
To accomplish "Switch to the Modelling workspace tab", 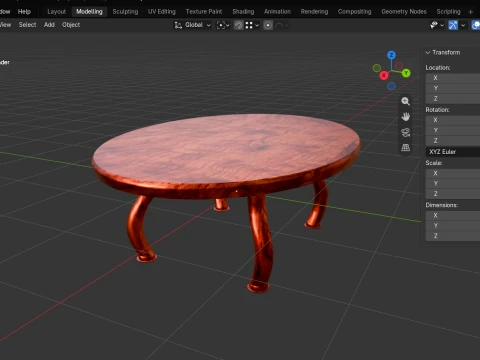I will coord(89,12).
